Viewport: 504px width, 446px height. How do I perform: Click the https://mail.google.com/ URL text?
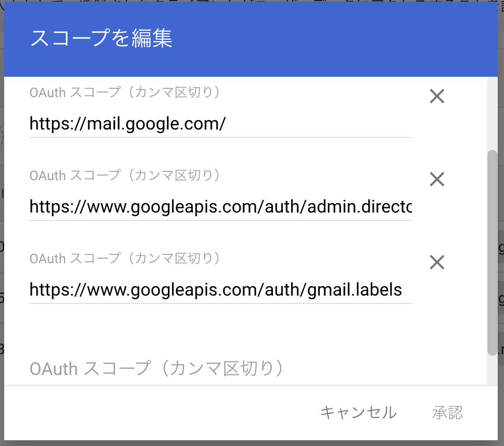tap(127, 124)
